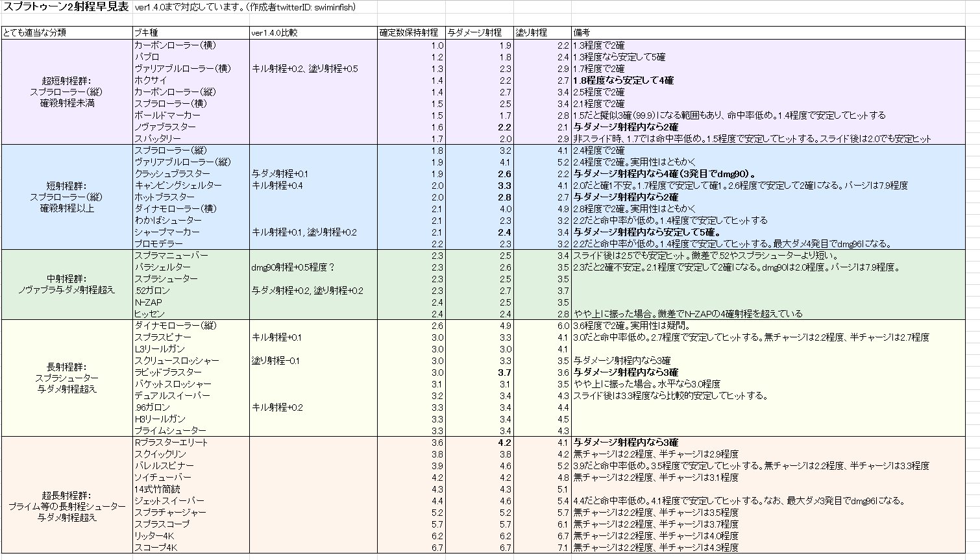Click the わかばシューター cell
The image size is (980, 560).
click(x=191, y=221)
